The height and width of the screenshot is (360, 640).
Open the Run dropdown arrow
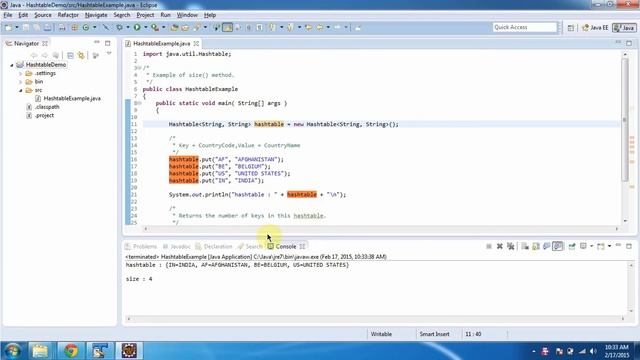tap(145, 28)
